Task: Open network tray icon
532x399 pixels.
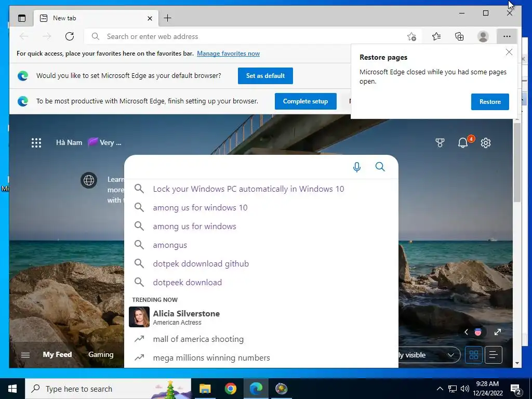Action: coord(453,389)
